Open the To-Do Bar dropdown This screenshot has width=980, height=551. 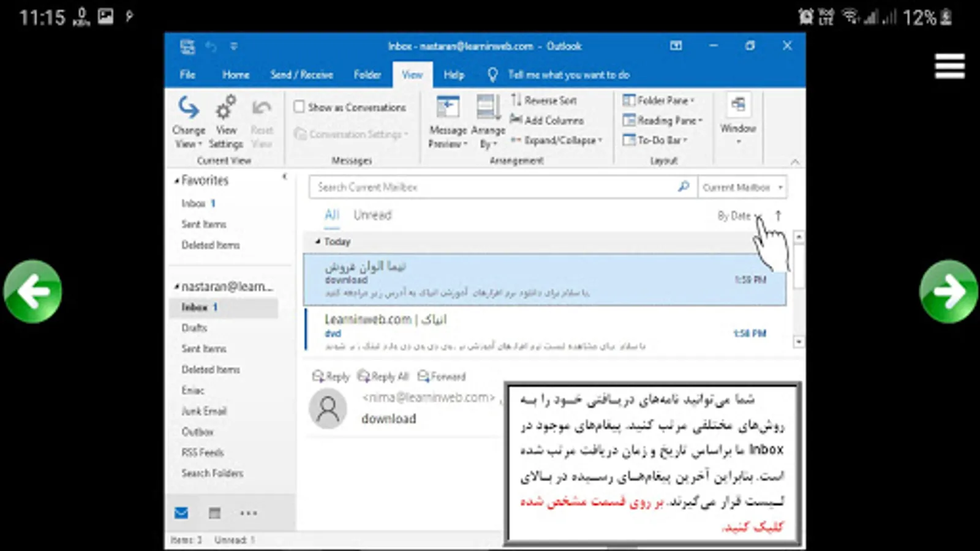click(655, 140)
